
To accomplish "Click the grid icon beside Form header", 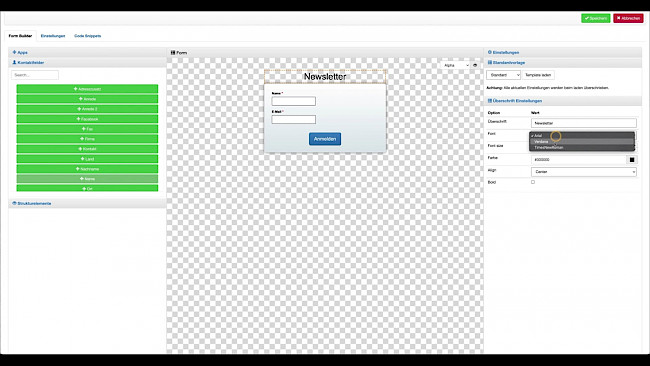I will coord(173,53).
